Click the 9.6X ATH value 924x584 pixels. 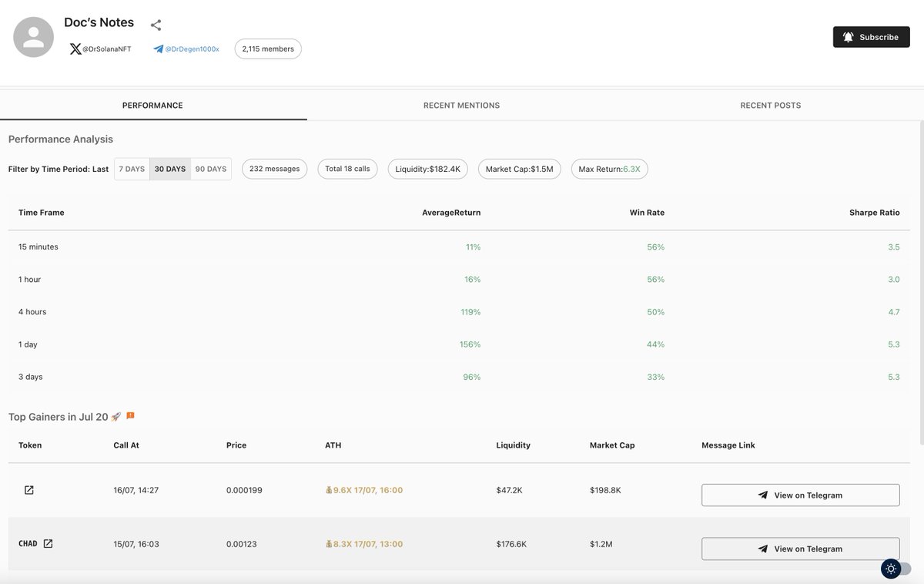pyautogui.click(x=364, y=490)
